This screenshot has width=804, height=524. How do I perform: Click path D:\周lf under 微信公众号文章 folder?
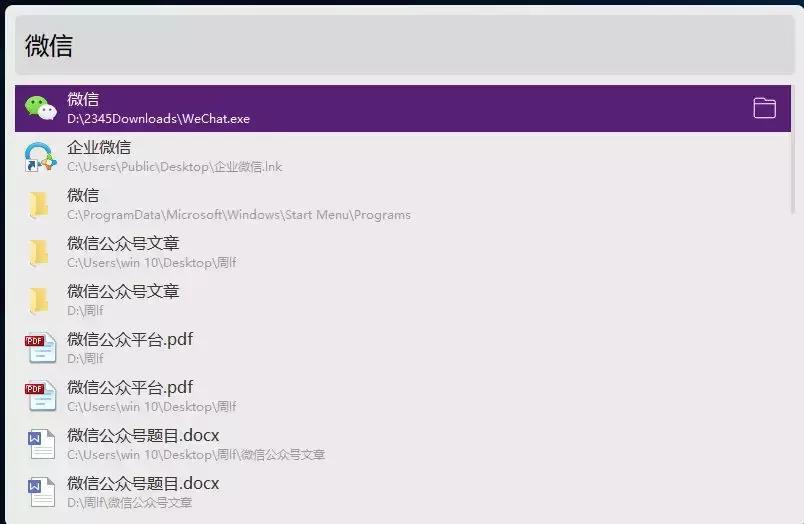(x=85, y=311)
